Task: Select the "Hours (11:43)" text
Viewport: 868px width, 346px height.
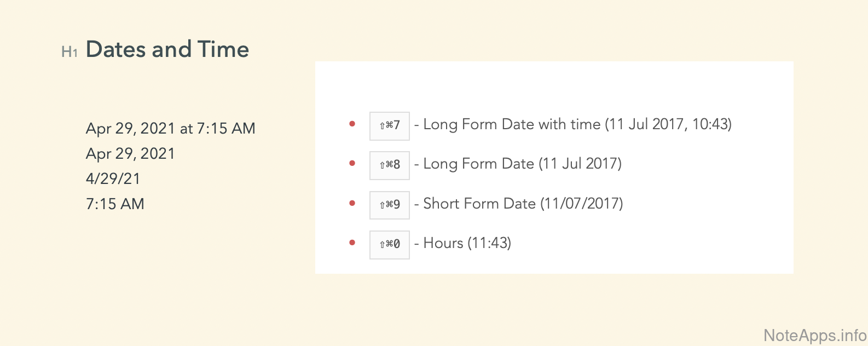Action: [467, 243]
